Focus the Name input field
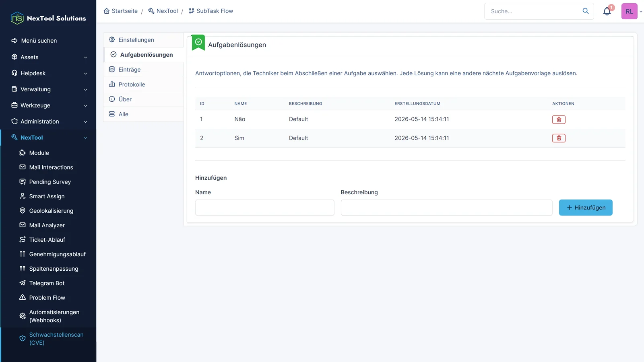Image resolution: width=644 pixels, height=362 pixels. point(265,208)
